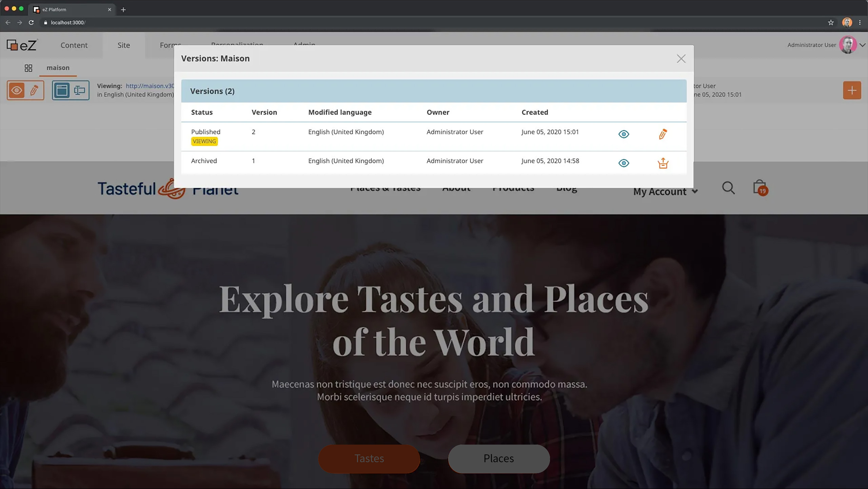The height and width of the screenshot is (489, 868).
Task: Select the fields view layout icon
Action: 79,90
